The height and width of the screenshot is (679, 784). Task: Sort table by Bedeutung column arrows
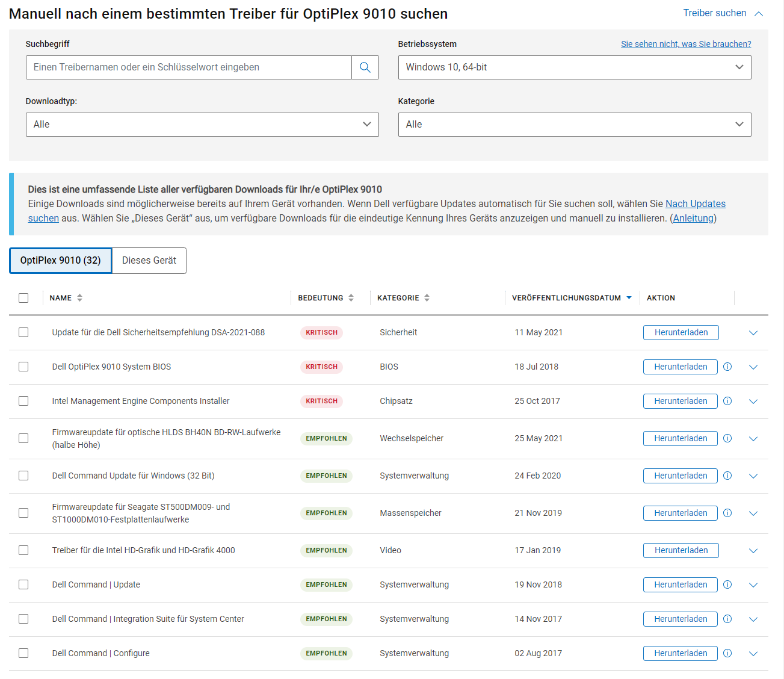(x=351, y=298)
